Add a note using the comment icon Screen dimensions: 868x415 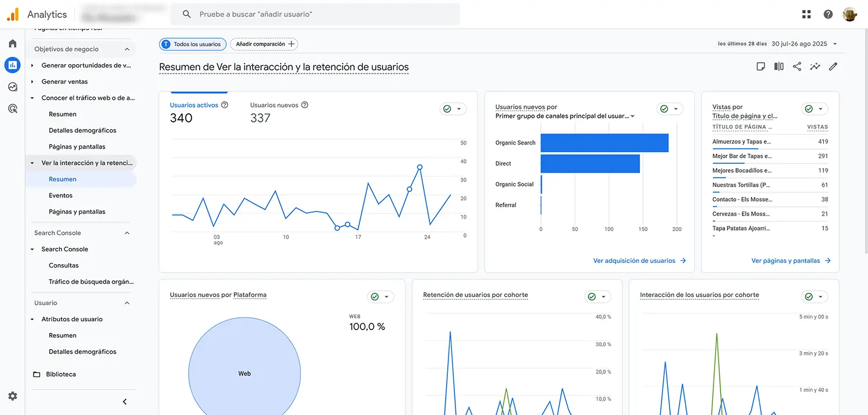(760, 66)
